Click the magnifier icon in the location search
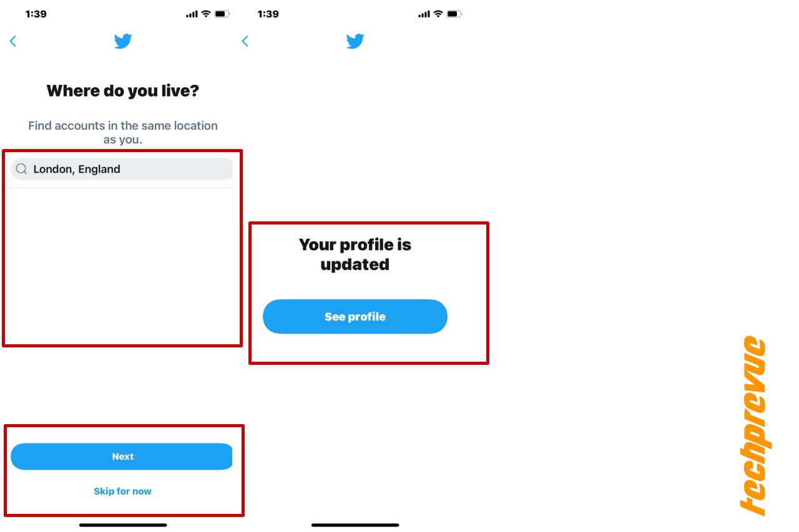This screenshot has width=799, height=532. 22,169
